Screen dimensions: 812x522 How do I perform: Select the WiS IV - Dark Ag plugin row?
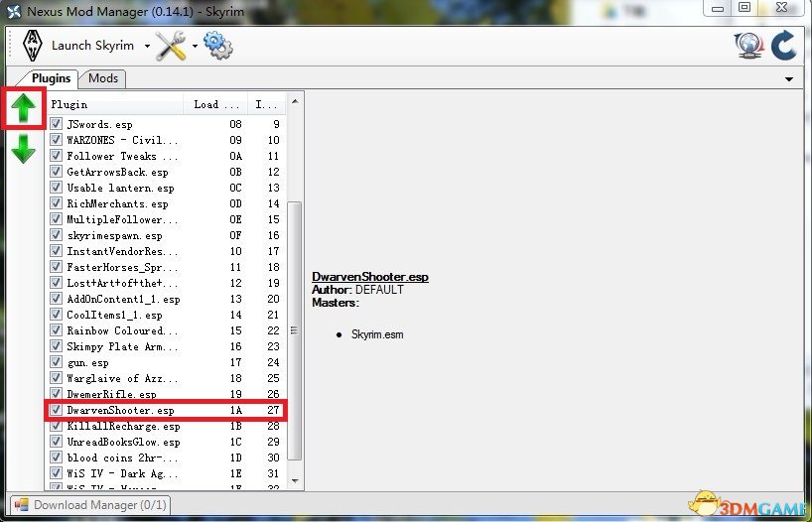166,473
